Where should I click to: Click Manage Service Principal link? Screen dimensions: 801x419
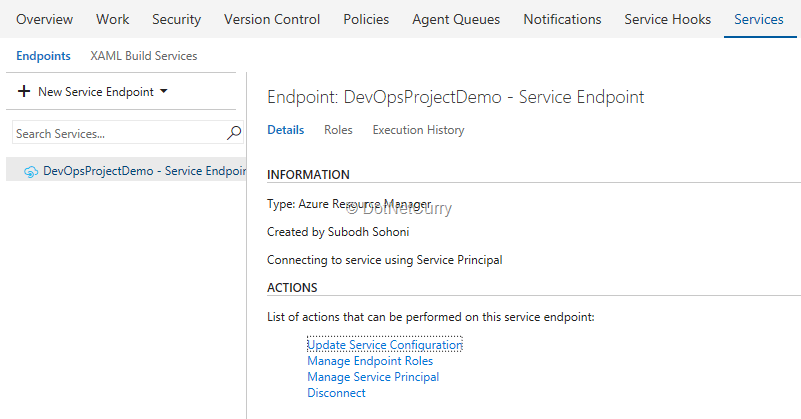pos(373,377)
